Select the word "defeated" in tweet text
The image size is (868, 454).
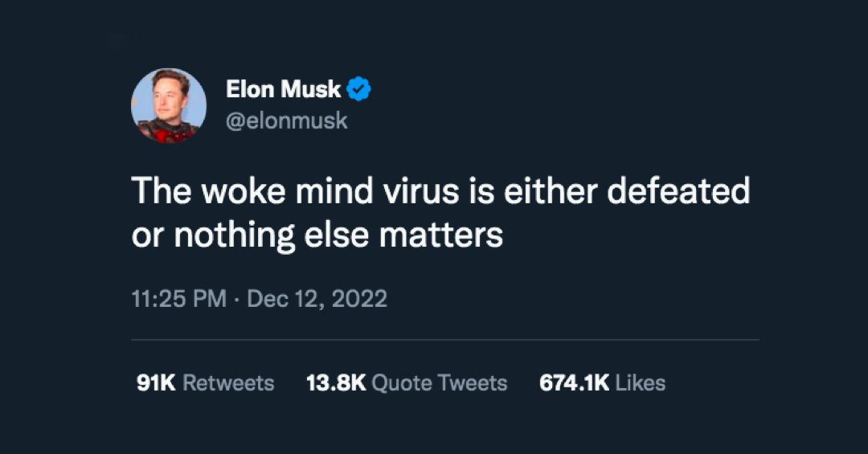tap(678, 191)
